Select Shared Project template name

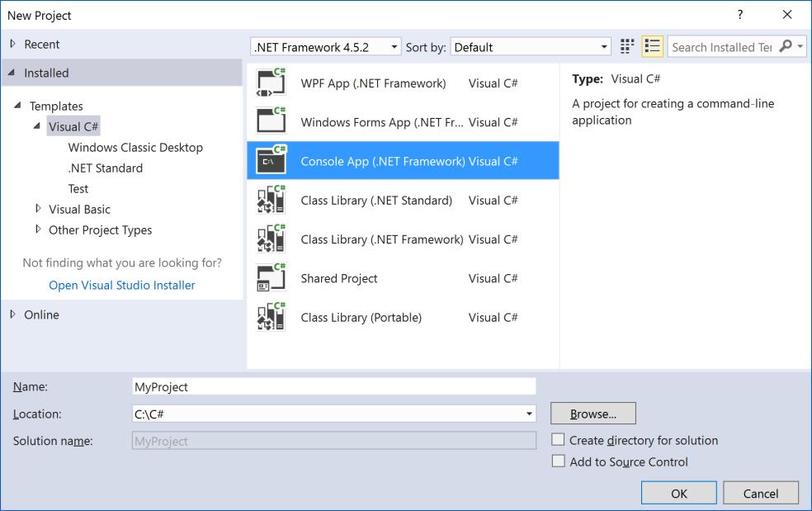(338, 278)
